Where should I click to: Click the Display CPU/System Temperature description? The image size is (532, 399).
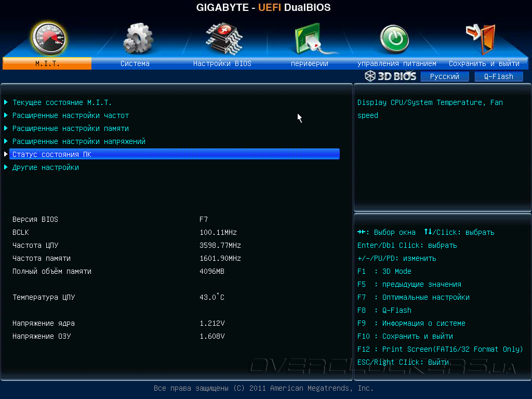430,109
